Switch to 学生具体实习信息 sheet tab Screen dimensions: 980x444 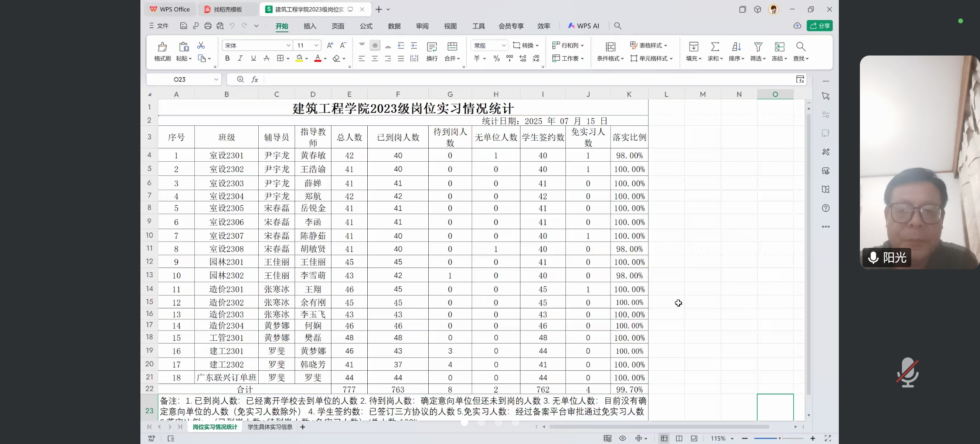[270, 427]
